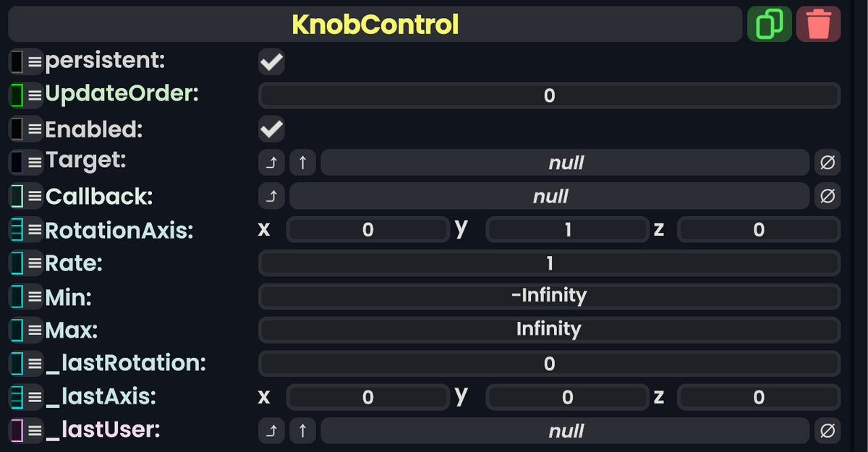Click the Callback jump arrow icon
The height and width of the screenshot is (452, 868).
271,196
